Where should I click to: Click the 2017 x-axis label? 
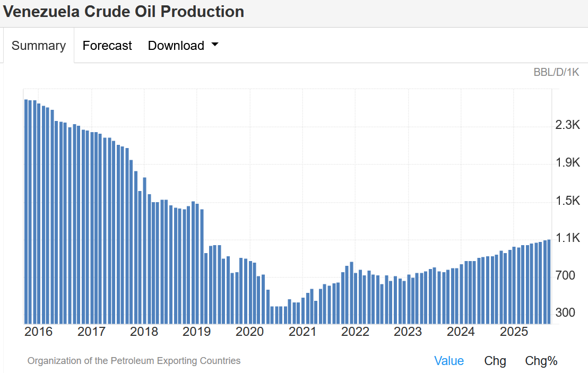[x=91, y=332]
